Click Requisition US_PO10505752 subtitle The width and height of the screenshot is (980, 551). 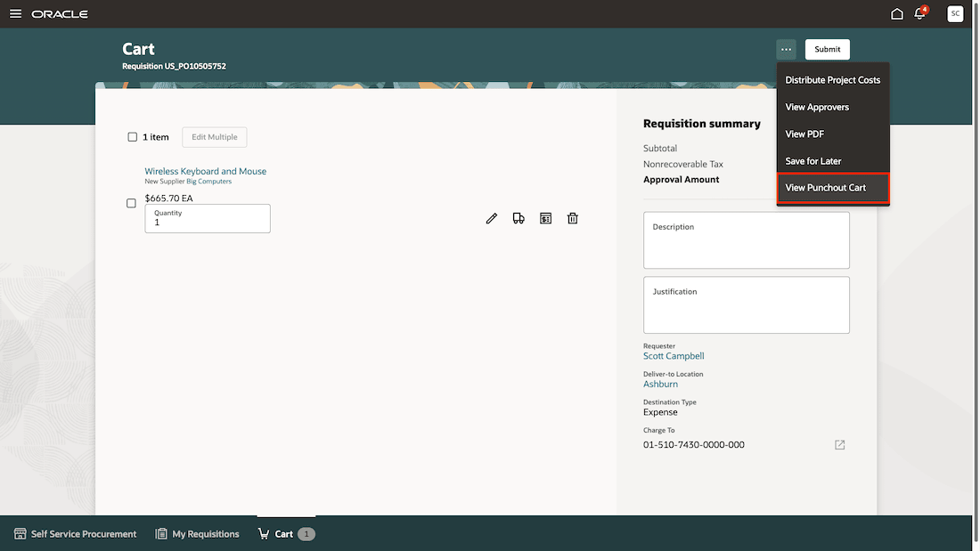click(x=174, y=66)
